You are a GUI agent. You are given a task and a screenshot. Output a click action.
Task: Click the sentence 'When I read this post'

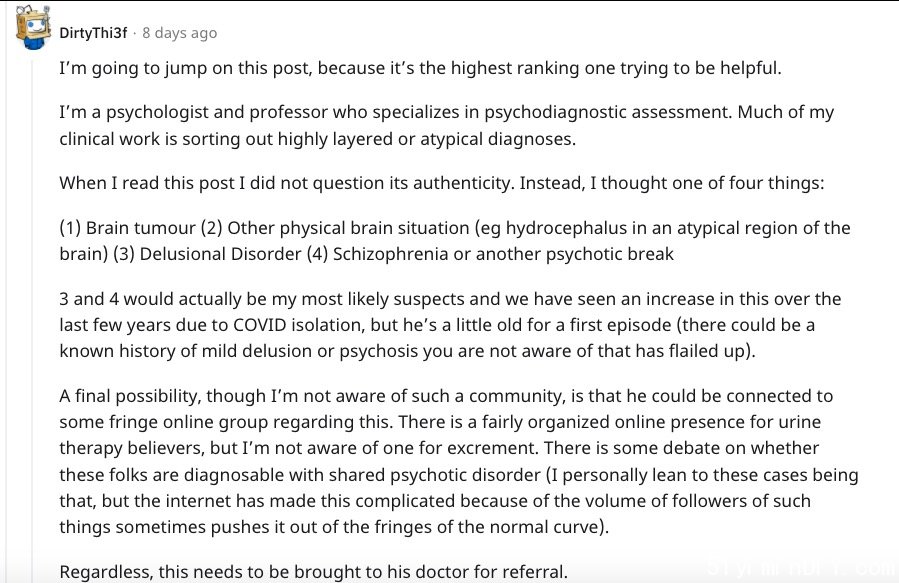coord(441,183)
